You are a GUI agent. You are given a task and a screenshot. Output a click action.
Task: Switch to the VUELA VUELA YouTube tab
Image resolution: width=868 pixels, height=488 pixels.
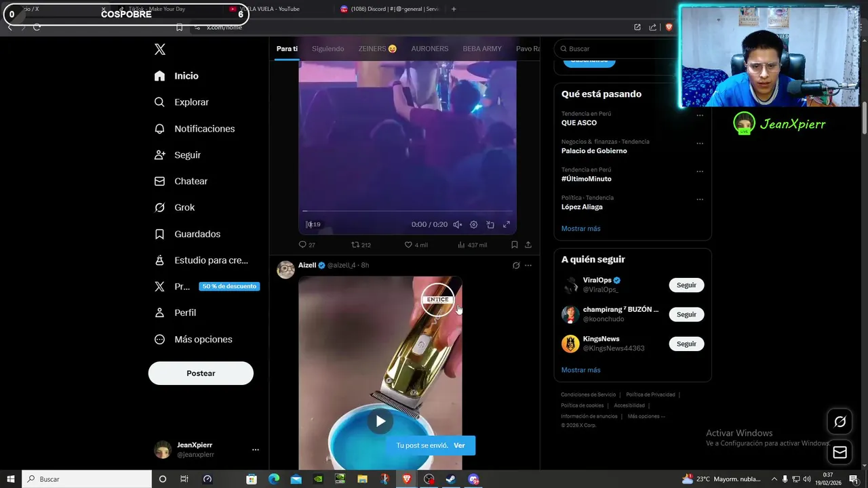click(273, 9)
